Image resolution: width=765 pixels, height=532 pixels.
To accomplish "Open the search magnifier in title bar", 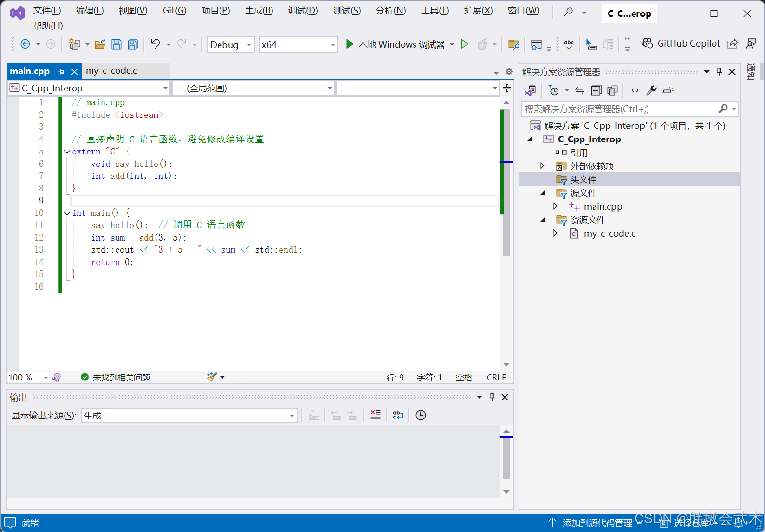I will [x=569, y=12].
